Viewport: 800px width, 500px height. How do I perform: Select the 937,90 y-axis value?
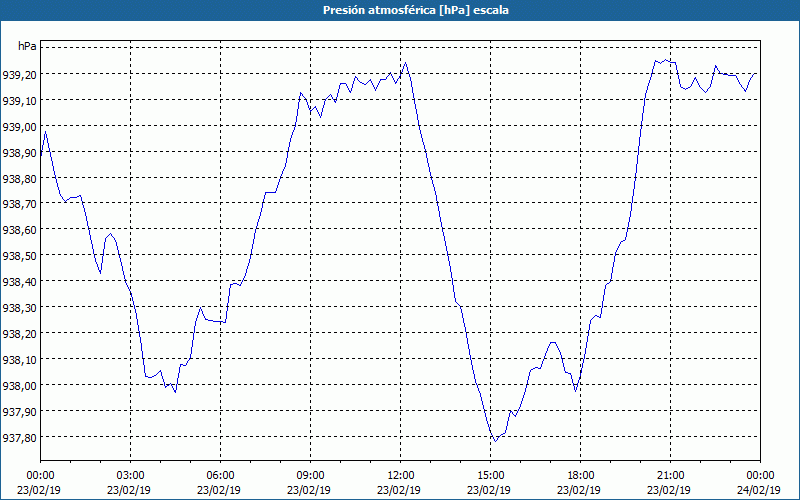click(x=19, y=412)
